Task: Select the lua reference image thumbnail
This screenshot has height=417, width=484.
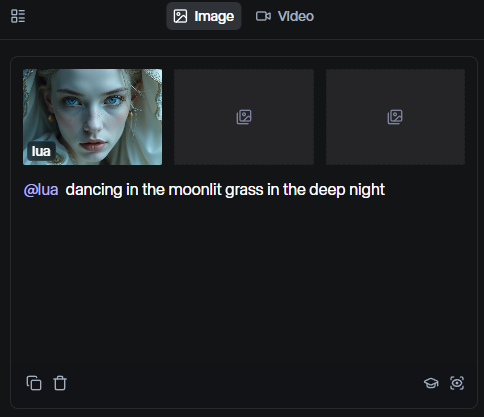Action: pos(92,117)
